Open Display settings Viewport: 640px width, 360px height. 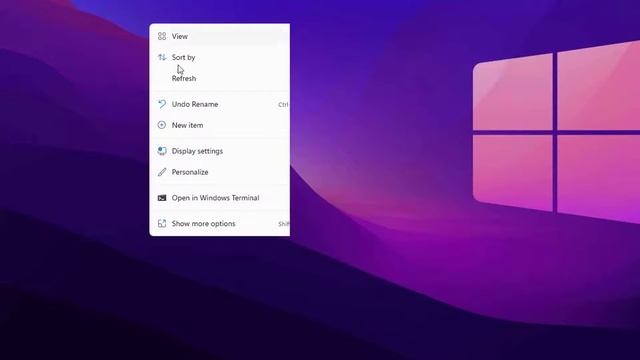tap(220, 151)
